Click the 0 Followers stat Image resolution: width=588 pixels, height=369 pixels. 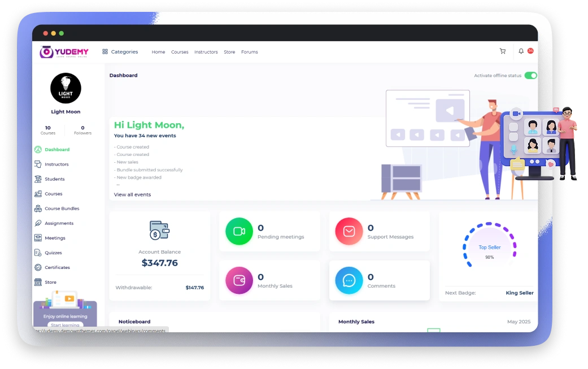(x=83, y=130)
